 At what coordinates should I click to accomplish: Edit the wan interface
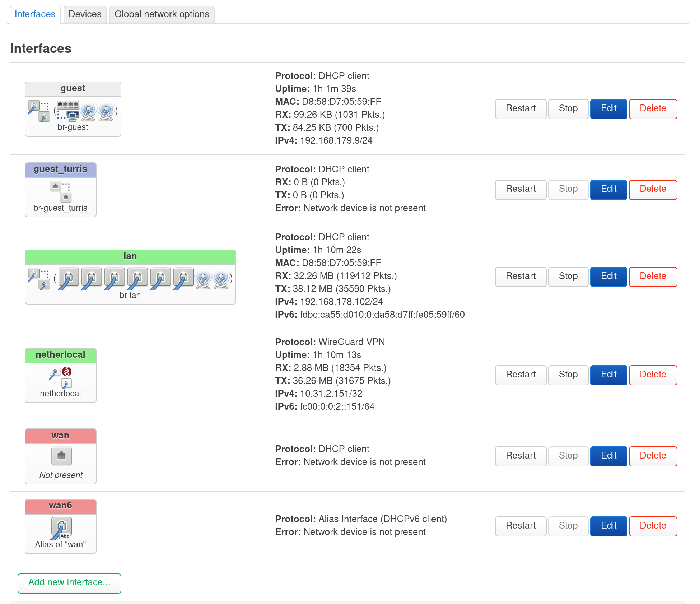(x=608, y=456)
